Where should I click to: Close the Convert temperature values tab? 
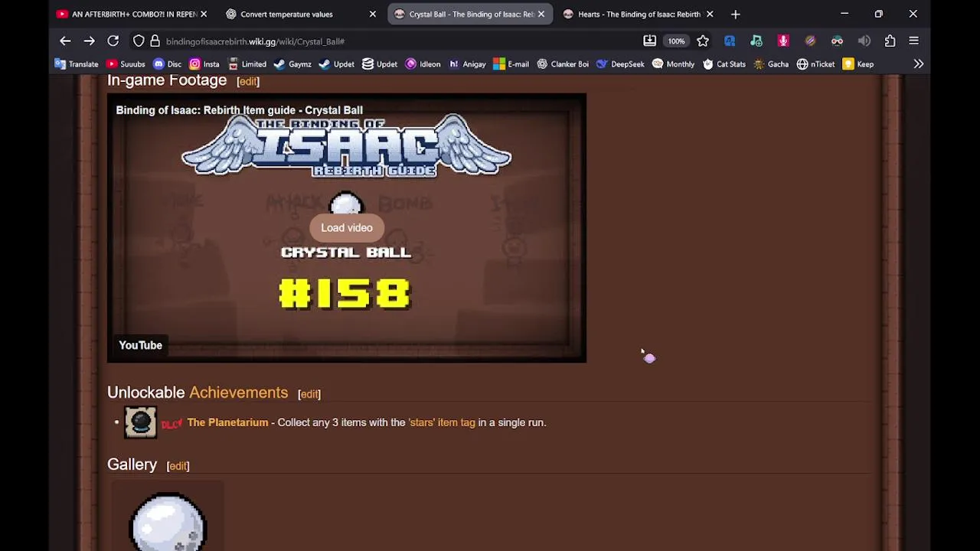[373, 14]
